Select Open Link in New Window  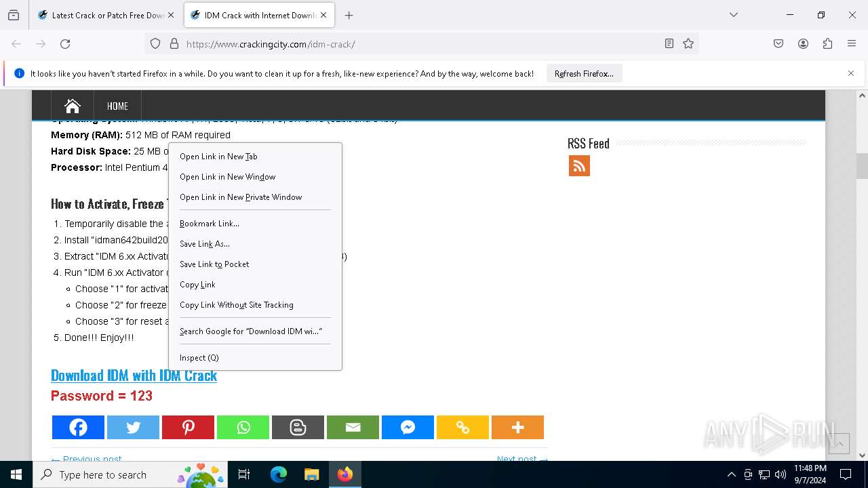coord(255,177)
